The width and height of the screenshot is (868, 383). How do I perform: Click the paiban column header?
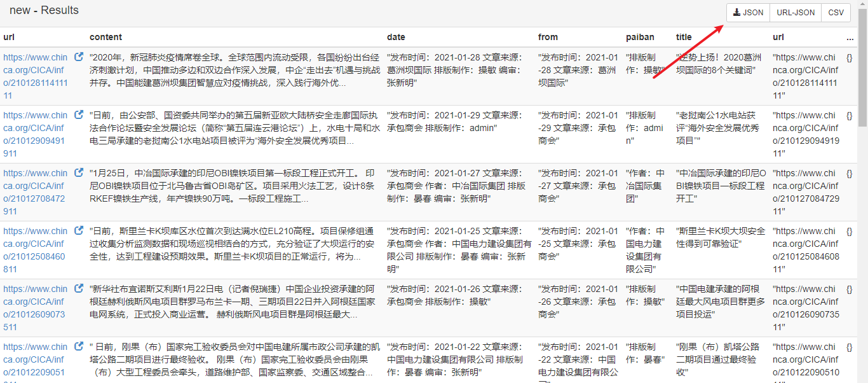tap(640, 37)
